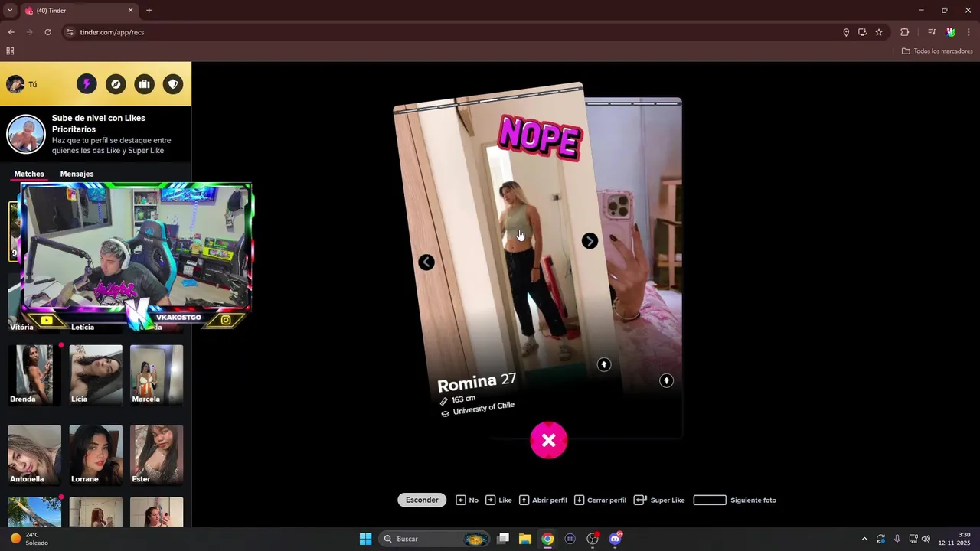
Task: Click Romina's name on the card
Action: pos(468,383)
